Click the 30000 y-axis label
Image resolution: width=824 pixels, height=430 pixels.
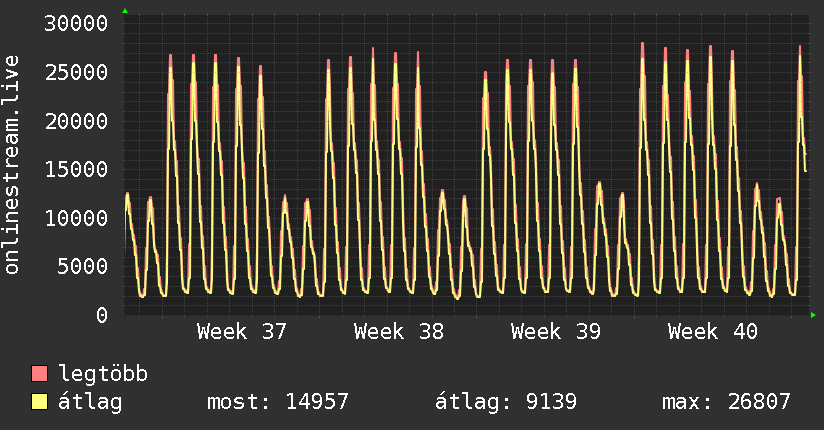pos(76,24)
